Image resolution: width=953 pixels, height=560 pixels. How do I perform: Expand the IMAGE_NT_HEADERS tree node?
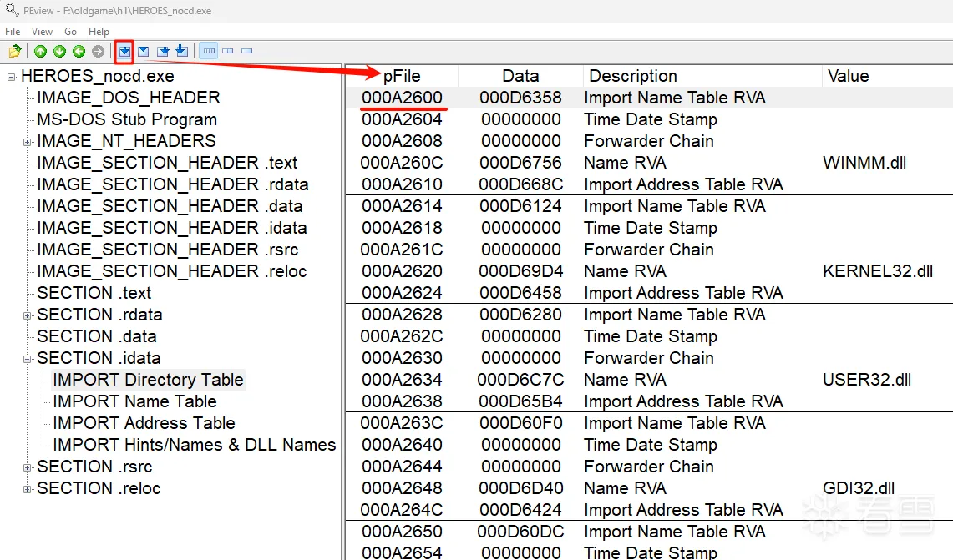click(28, 142)
